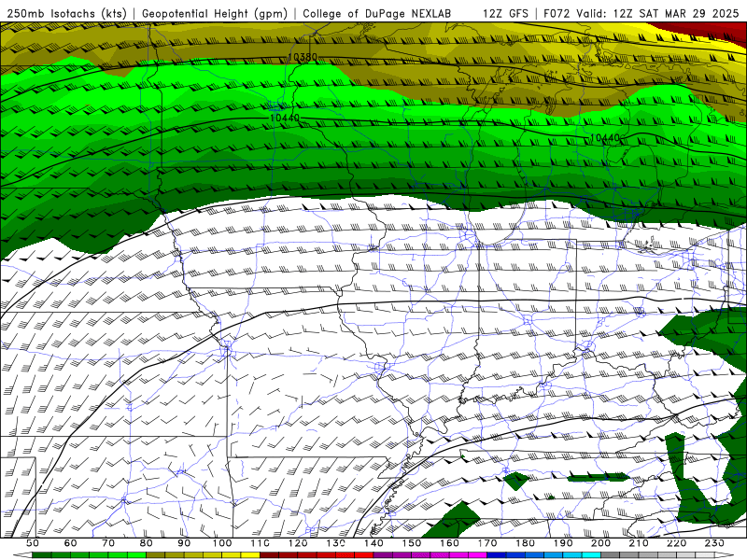This screenshot has height=560, width=747.
Task: Click the 'College of DuPage NEXLAB' text
Action: (x=377, y=13)
